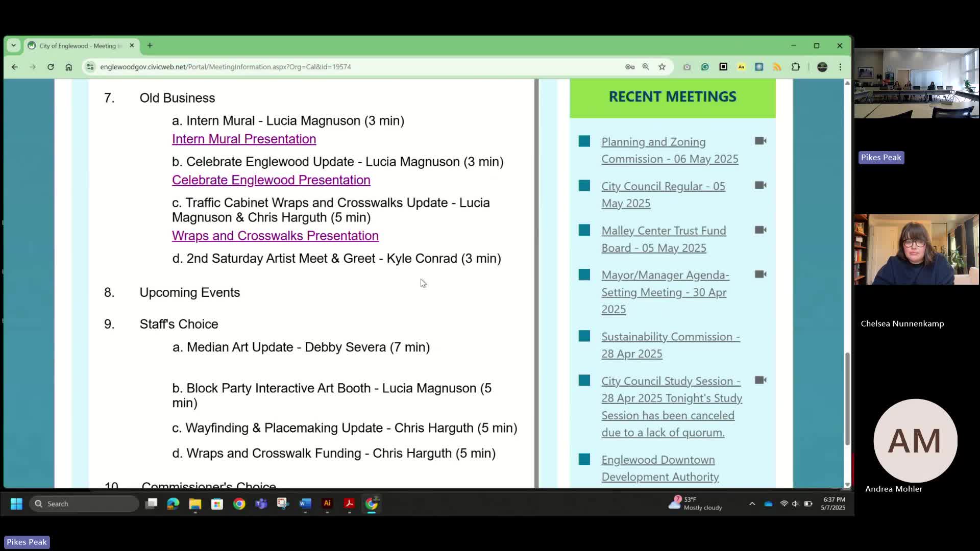This screenshot has width=980, height=551.
Task: Open a new browser tab
Action: click(x=150, y=45)
